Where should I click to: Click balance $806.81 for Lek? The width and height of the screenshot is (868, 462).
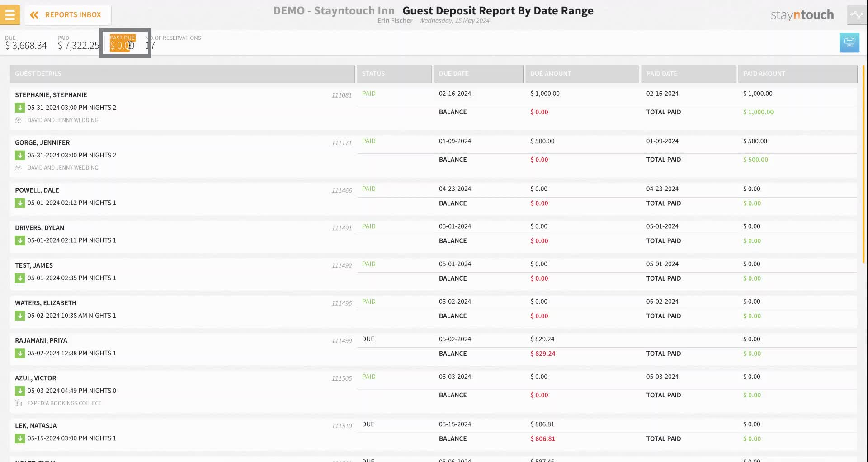click(x=542, y=438)
